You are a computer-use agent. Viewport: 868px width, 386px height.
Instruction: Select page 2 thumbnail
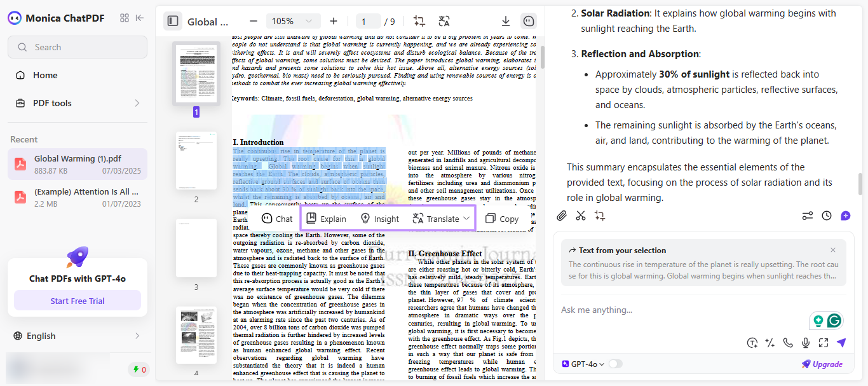pos(196,161)
